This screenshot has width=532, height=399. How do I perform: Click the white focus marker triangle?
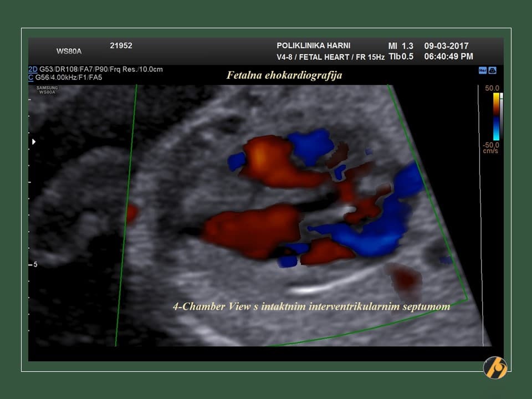pos(34,142)
